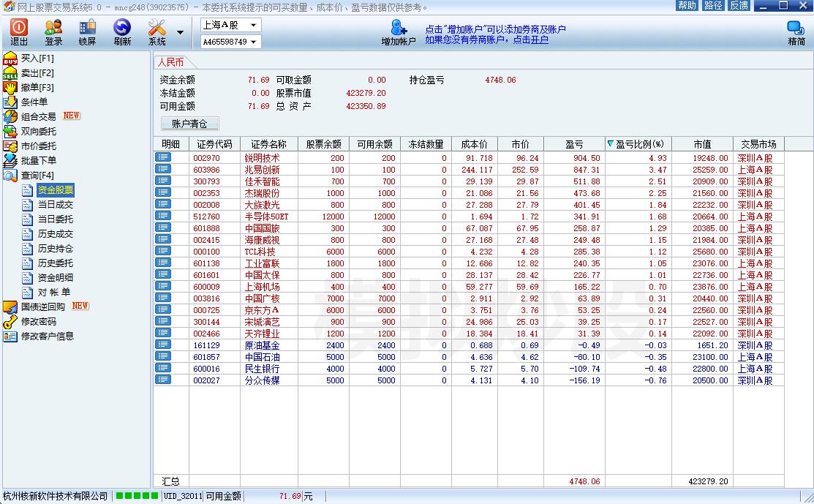Click the 增加账户 add account icon

[x=398, y=28]
